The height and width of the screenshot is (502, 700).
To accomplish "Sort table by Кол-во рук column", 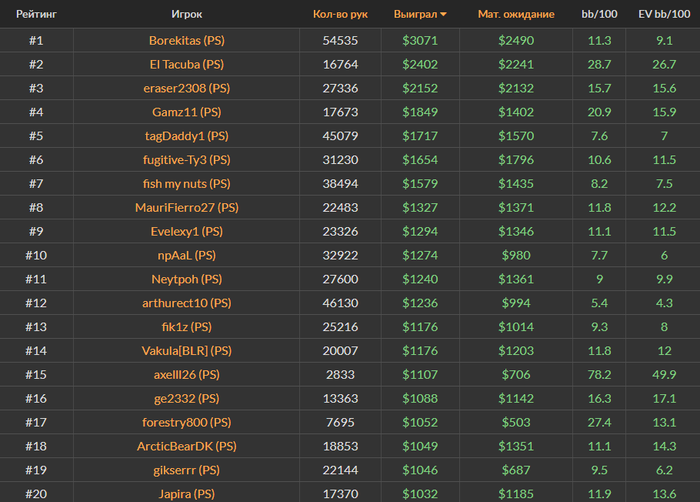I will (x=340, y=14).
